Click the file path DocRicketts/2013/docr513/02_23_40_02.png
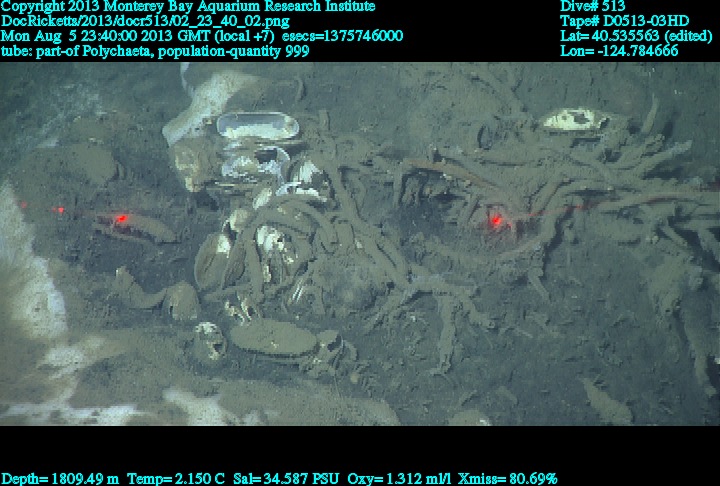The image size is (720, 486). [x=145, y=21]
